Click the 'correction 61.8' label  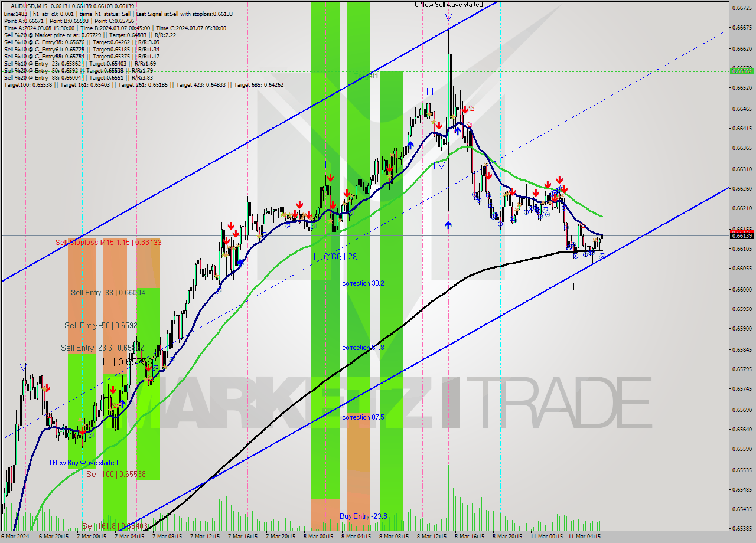(x=363, y=348)
